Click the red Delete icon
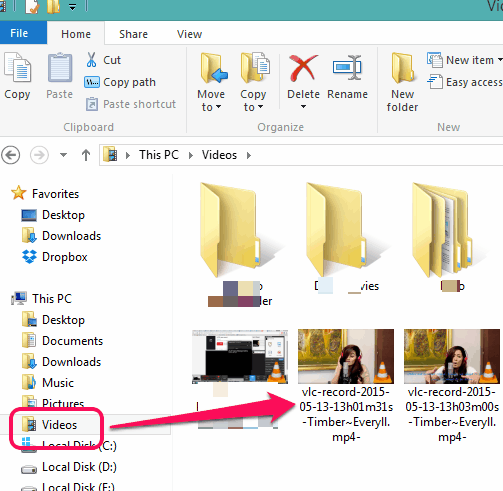Viewport: 503px width, 491px height. [303, 68]
